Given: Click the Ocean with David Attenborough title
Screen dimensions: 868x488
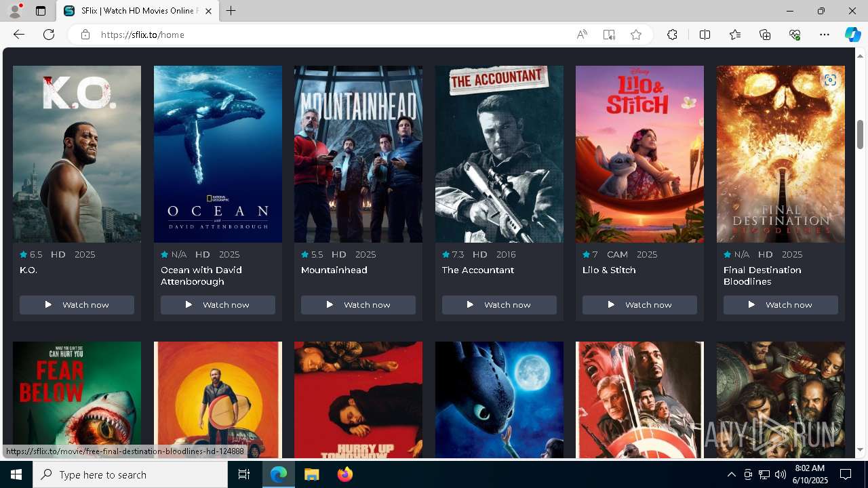Looking at the screenshot, I should [x=201, y=276].
